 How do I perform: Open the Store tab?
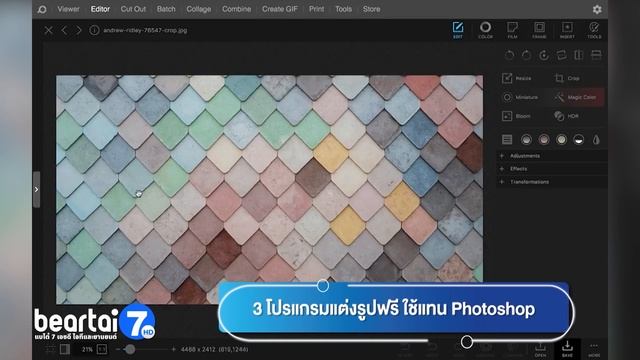[x=371, y=9]
